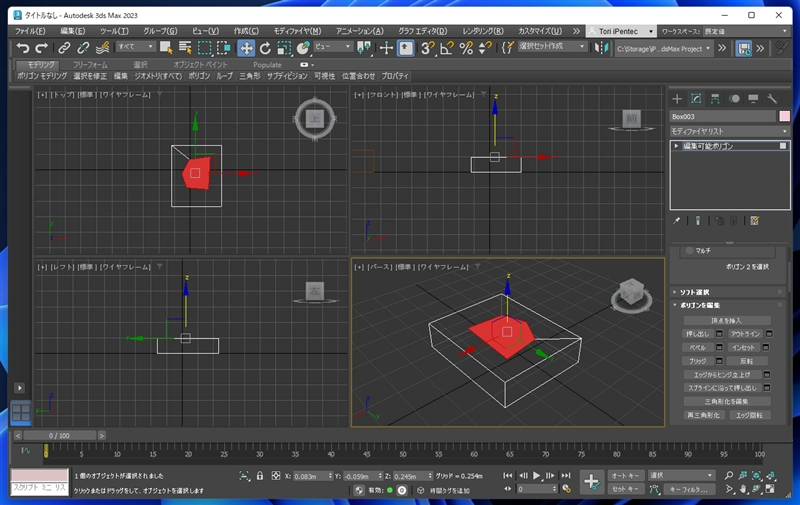Switch to the Object Paint ribbon tab
This screenshot has width=800, height=505.
pos(200,65)
